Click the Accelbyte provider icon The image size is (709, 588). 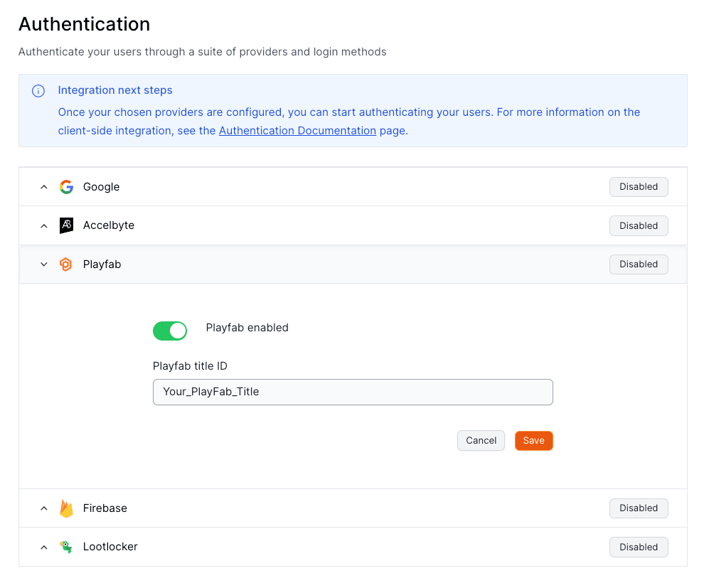coord(65,225)
